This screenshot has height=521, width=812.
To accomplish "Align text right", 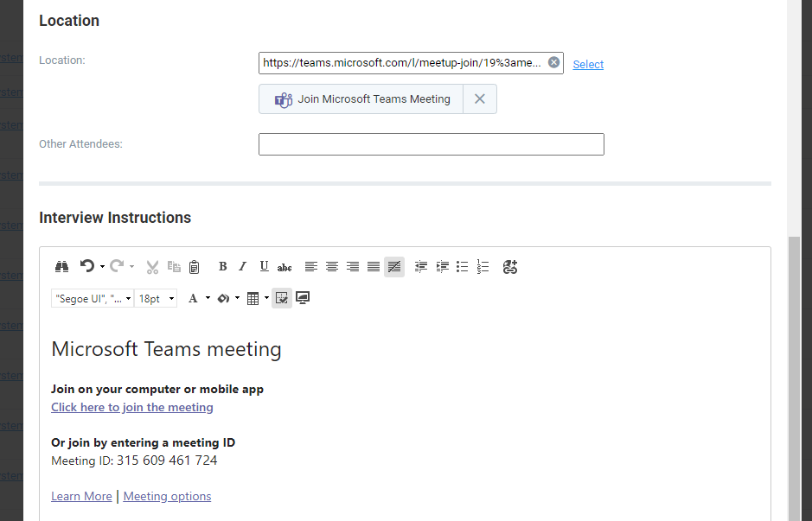I will (x=353, y=267).
